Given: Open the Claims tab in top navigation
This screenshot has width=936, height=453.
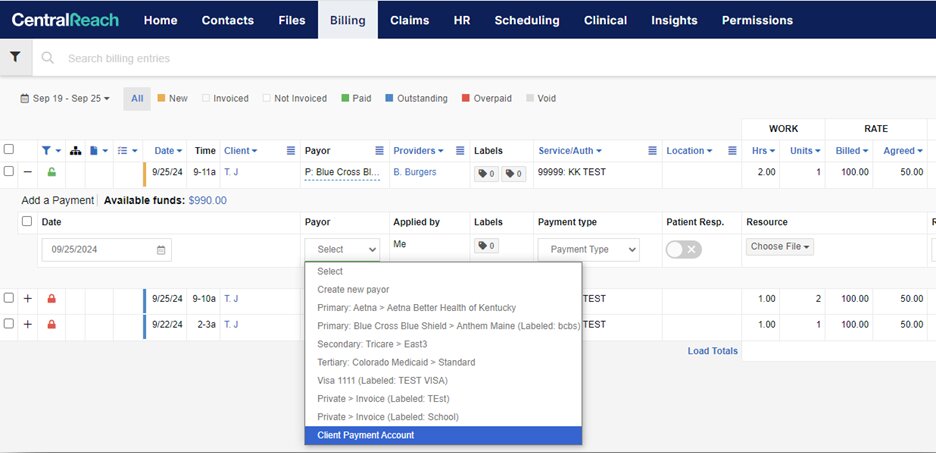Looking at the screenshot, I should click(410, 20).
